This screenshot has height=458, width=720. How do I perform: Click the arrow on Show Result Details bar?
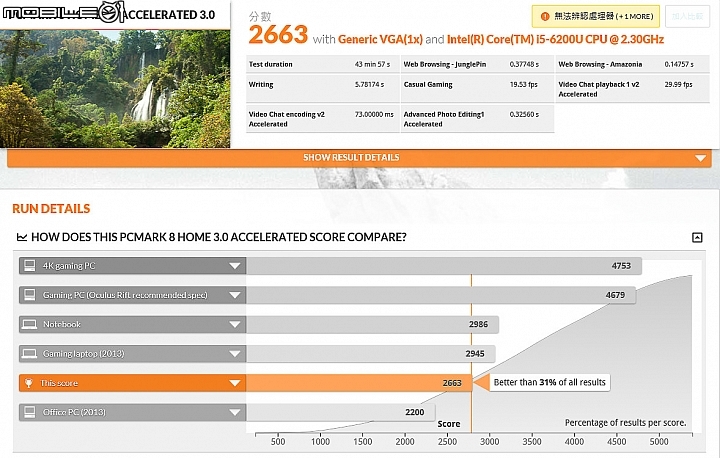click(700, 158)
